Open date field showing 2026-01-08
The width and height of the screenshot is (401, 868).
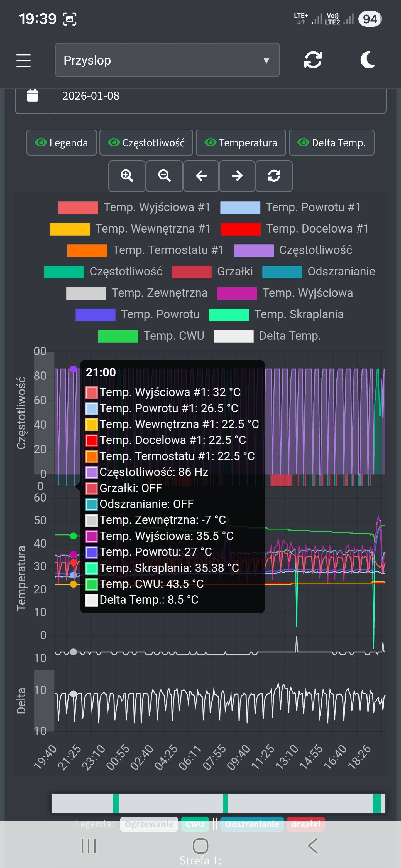point(217,96)
